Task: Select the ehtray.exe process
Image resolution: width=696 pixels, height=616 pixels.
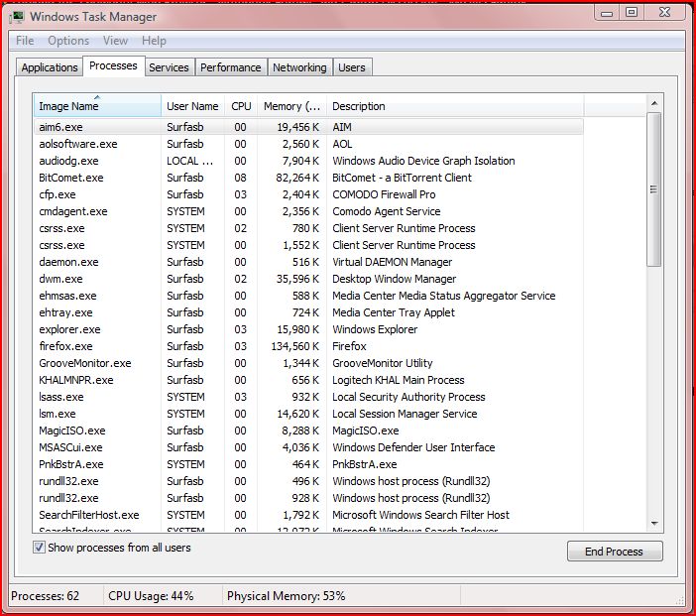Action: (308, 312)
